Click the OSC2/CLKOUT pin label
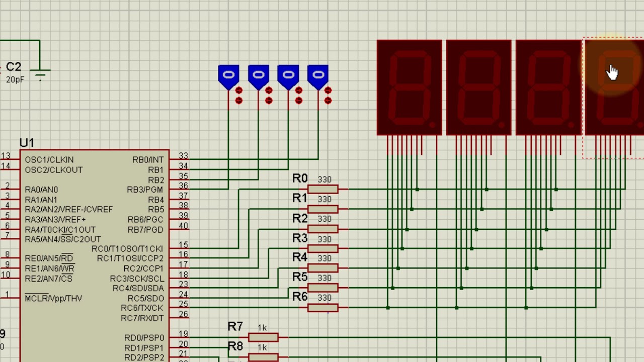 (53, 170)
